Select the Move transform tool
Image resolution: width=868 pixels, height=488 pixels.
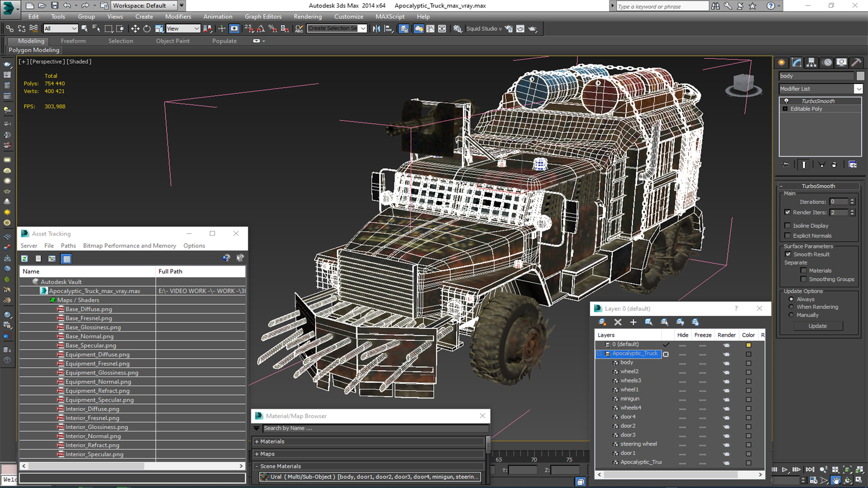(x=135, y=28)
